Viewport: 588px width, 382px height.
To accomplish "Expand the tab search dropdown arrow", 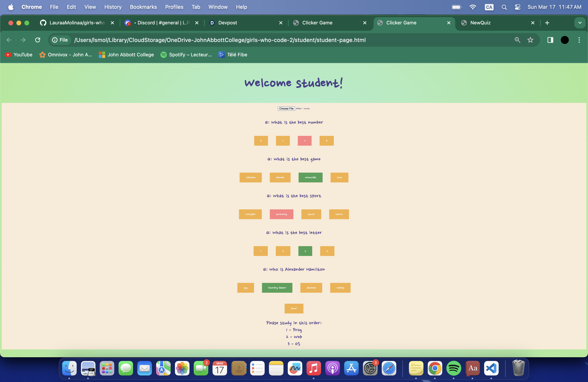I will pyautogui.click(x=580, y=23).
